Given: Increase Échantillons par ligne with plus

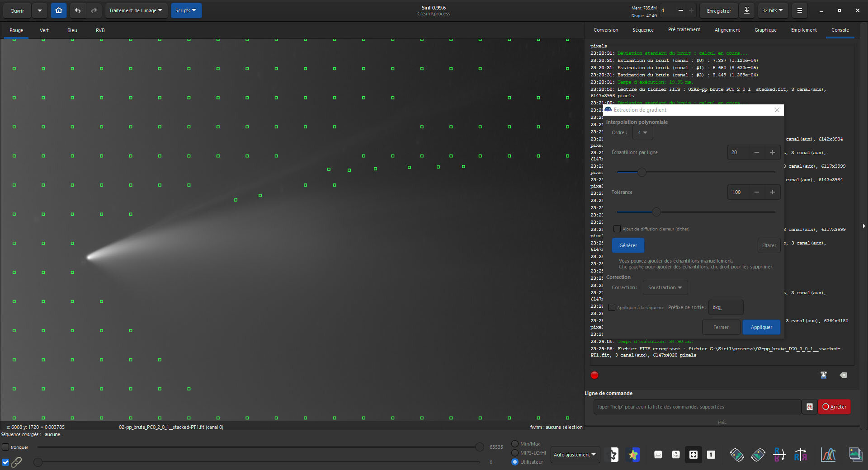Looking at the screenshot, I should [x=773, y=152].
